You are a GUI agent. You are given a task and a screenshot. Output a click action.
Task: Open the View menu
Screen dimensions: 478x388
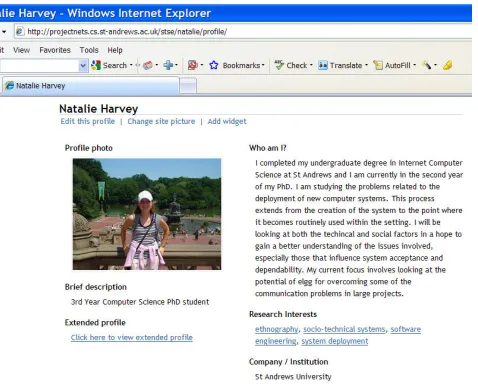pyautogui.click(x=21, y=50)
